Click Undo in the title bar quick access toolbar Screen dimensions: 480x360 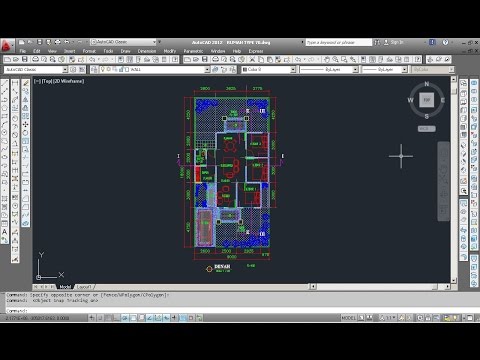tap(67, 42)
